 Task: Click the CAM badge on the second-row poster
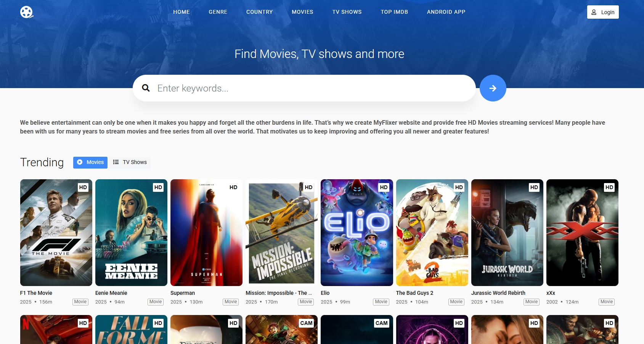click(x=306, y=323)
